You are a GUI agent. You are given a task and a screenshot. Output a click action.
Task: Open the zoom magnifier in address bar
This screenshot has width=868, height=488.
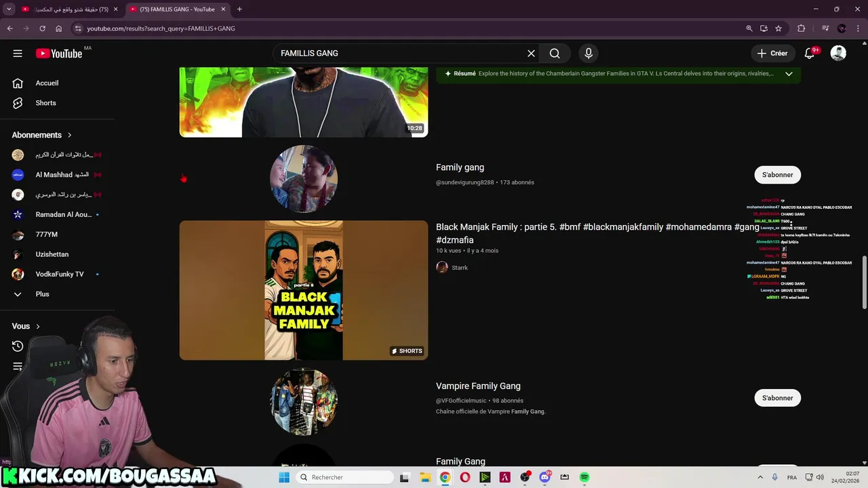coord(749,28)
